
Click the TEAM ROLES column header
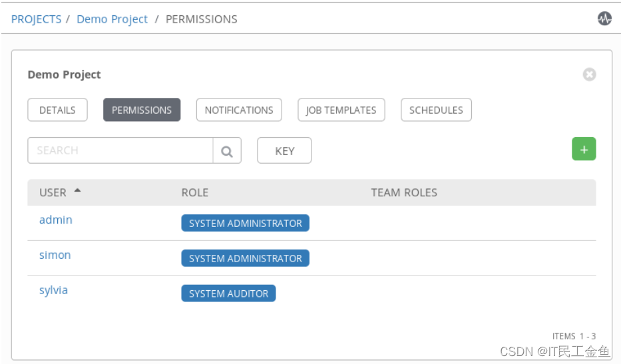404,192
